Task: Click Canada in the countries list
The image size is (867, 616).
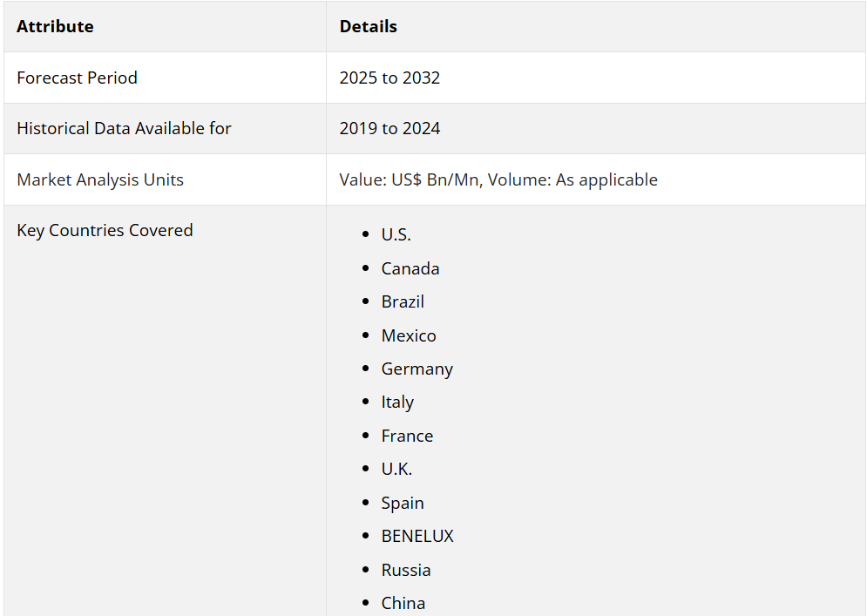Action: [410, 268]
